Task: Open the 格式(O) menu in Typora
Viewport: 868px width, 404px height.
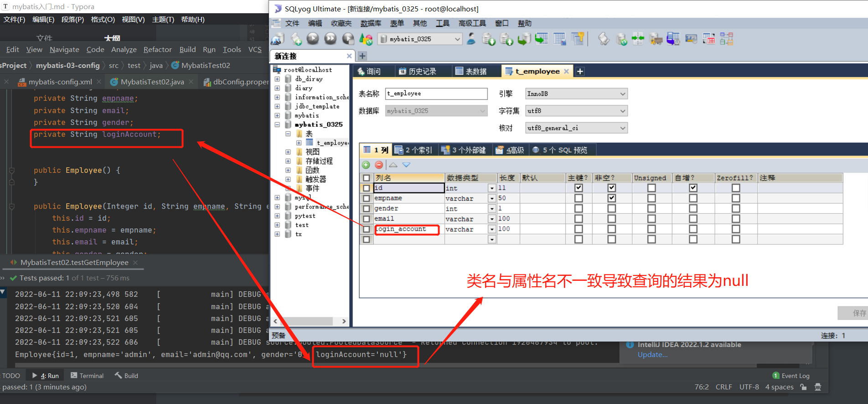Action: click(x=103, y=20)
